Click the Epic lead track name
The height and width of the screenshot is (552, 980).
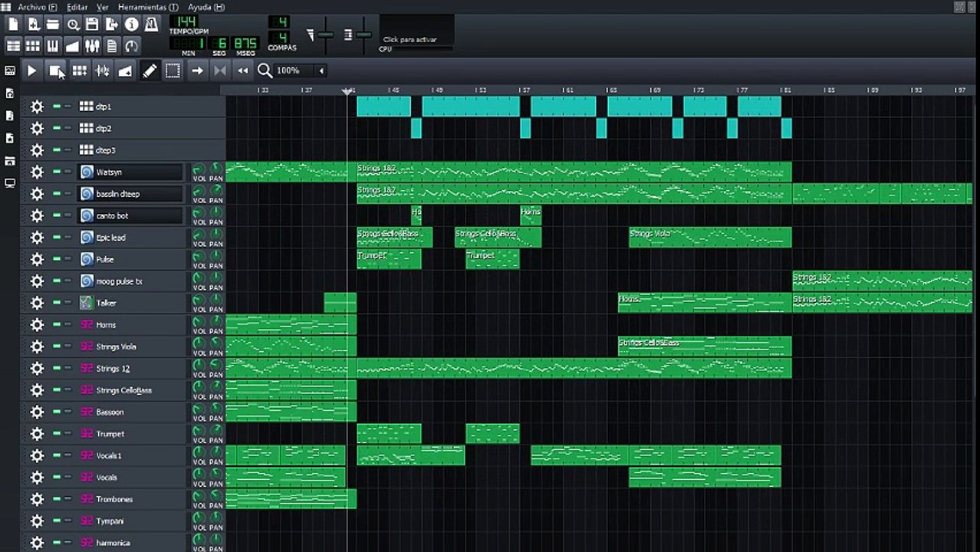pyautogui.click(x=110, y=238)
